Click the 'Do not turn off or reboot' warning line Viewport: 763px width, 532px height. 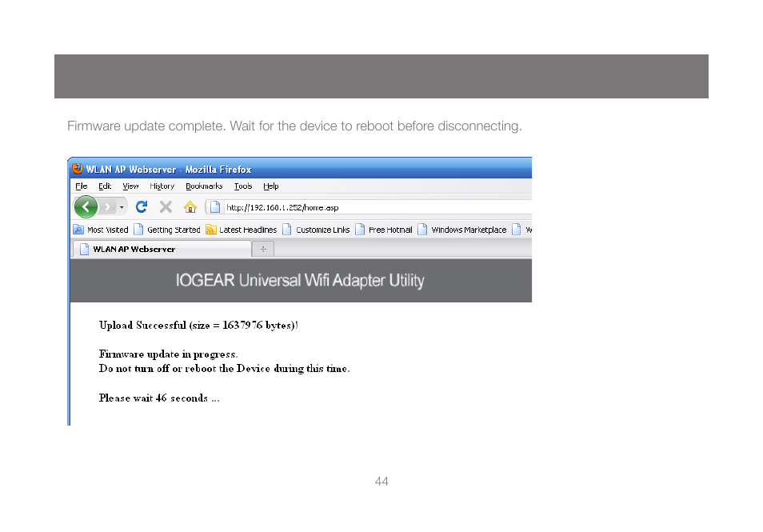tap(224, 369)
